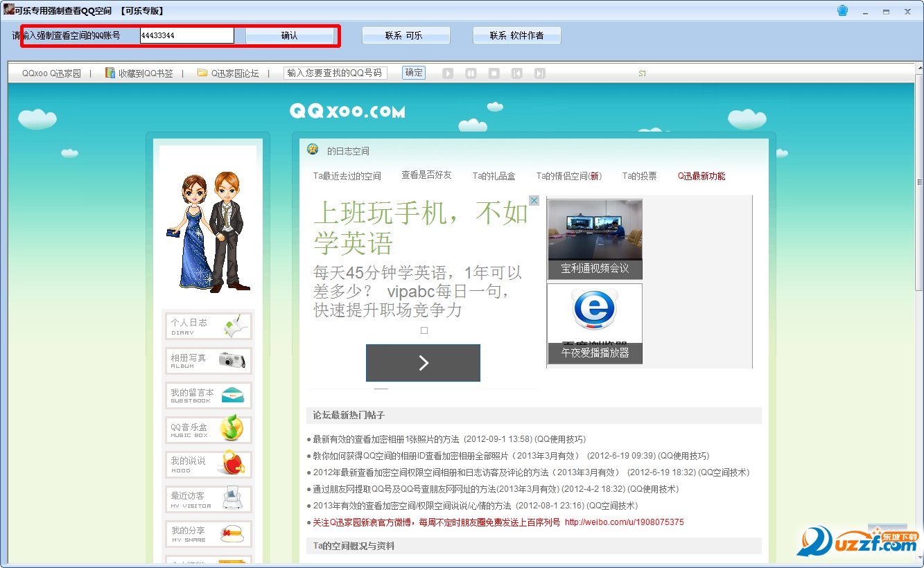Open the 相册写真 Album camera item
The image size is (924, 568).
pyautogui.click(x=208, y=361)
